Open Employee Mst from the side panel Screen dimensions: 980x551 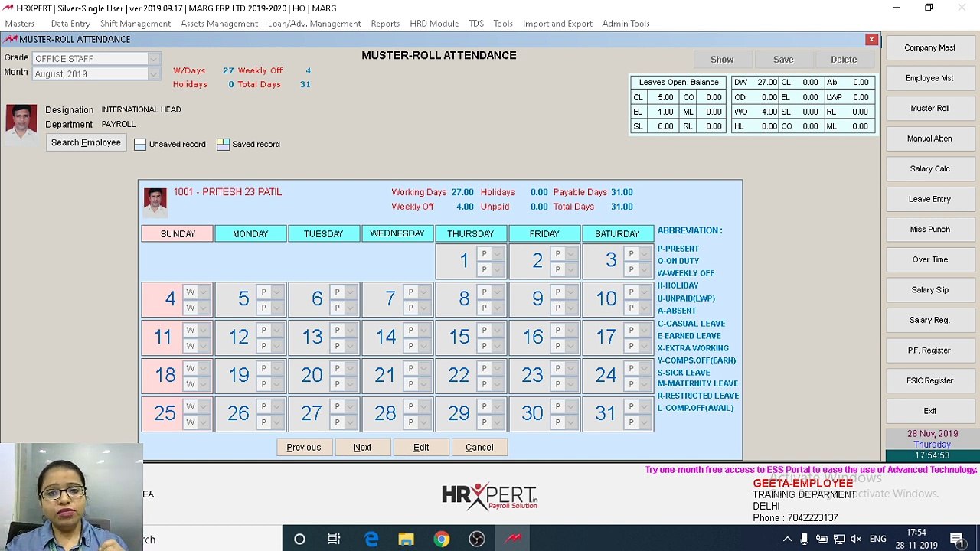tap(929, 78)
